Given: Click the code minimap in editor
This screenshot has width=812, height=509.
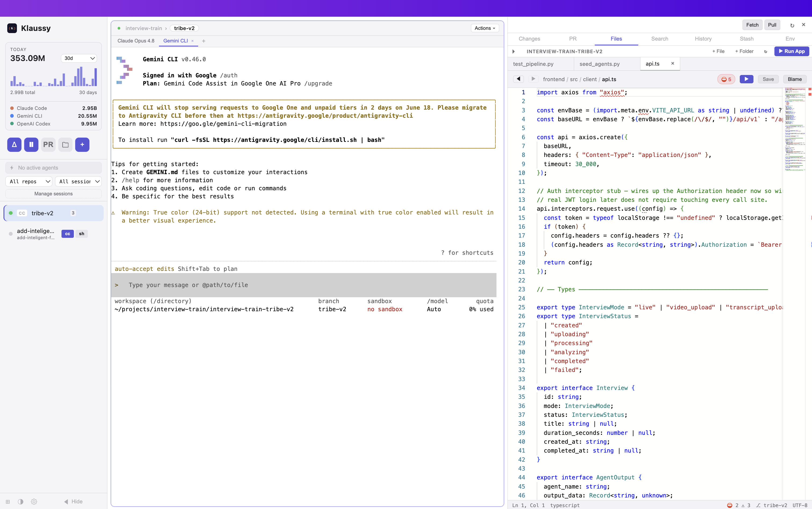Looking at the screenshot, I should click(x=795, y=130).
